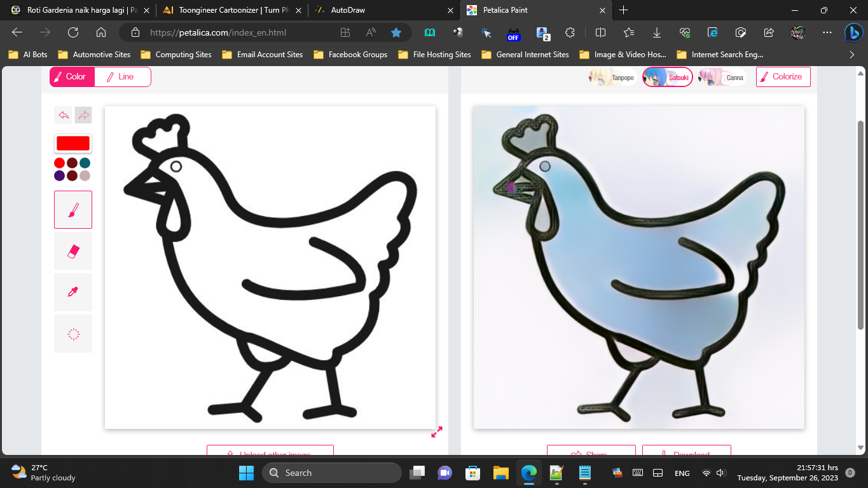This screenshot has height=488, width=868.
Task: Close the AutoDraw tab
Action: [450, 10]
